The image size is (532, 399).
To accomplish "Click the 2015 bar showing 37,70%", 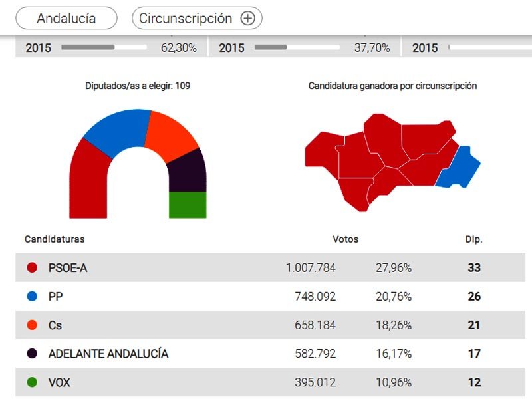I will (x=297, y=47).
